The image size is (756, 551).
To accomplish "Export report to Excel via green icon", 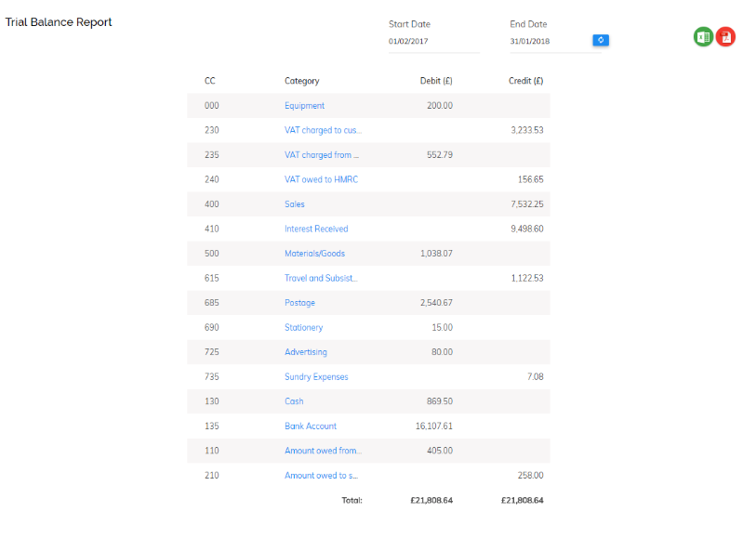I will [x=703, y=36].
